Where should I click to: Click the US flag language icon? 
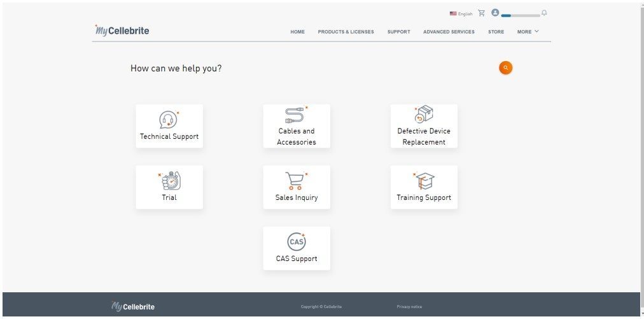pos(453,13)
